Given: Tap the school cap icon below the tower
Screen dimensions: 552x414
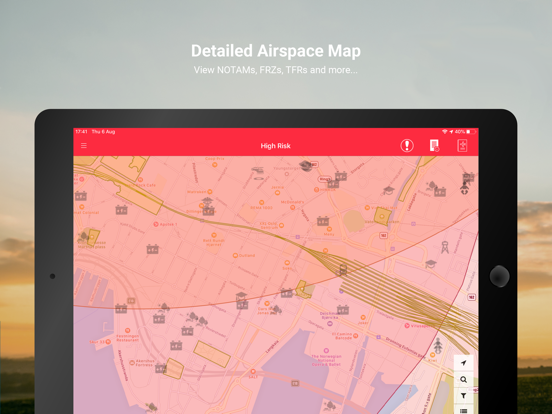Looking at the screenshot, I should click(431, 263).
